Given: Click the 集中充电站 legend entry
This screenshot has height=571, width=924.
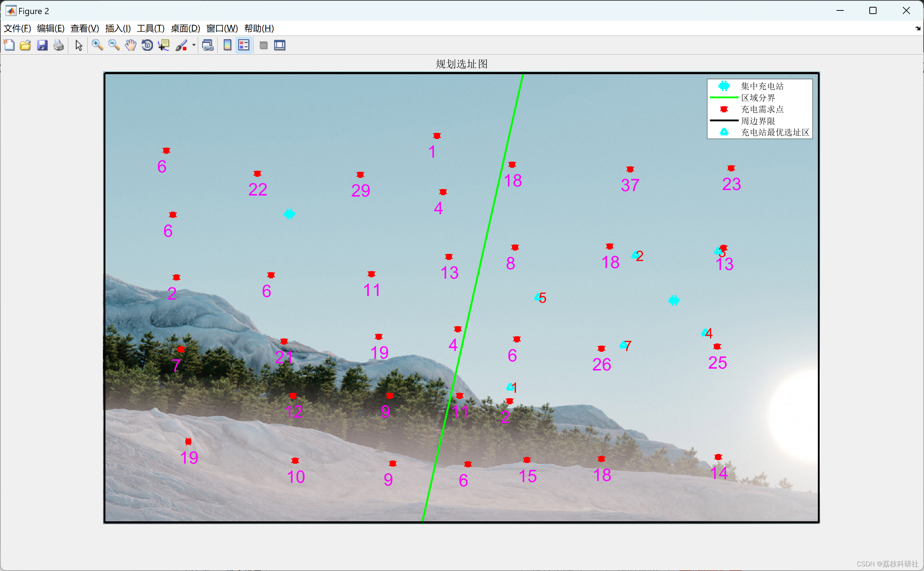Looking at the screenshot, I should tap(762, 86).
